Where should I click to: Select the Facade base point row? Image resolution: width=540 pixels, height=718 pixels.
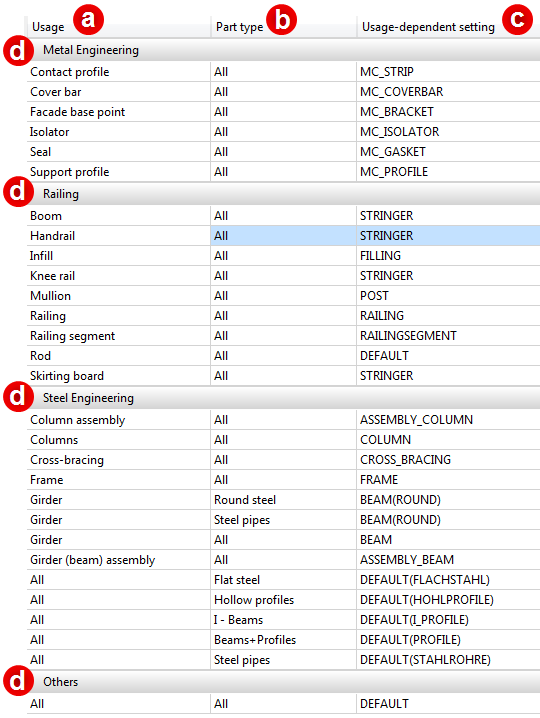click(x=284, y=112)
